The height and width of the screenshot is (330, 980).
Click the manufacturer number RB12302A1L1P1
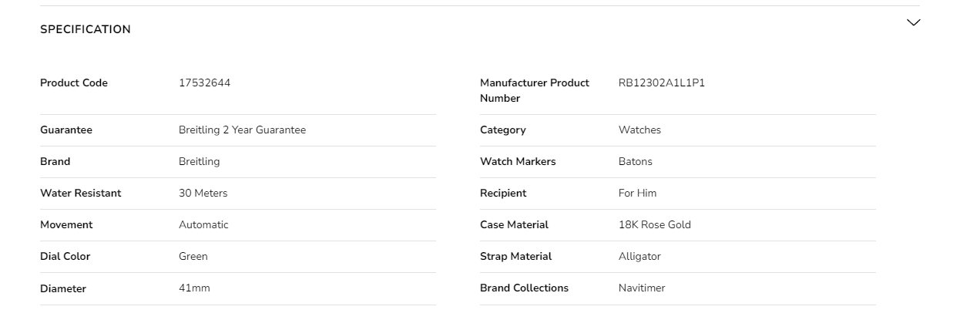pyautogui.click(x=661, y=82)
